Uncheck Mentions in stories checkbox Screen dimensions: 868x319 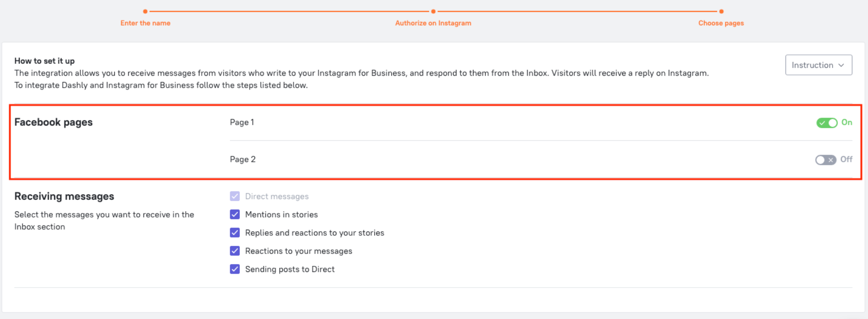tap(235, 214)
